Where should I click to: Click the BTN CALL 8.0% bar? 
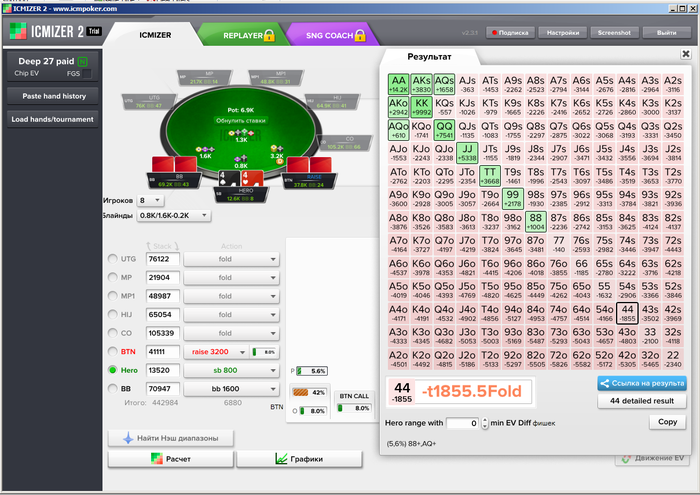click(354, 408)
